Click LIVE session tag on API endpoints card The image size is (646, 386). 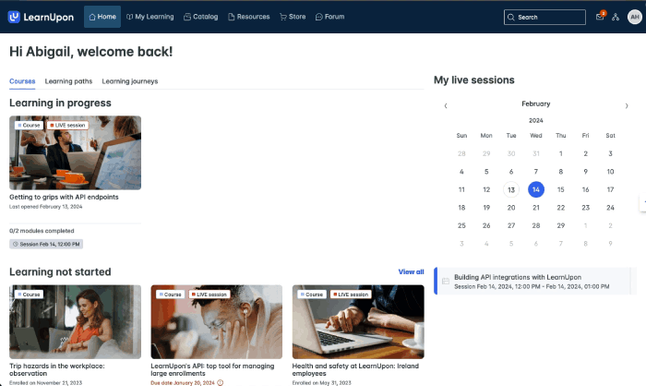[68, 125]
